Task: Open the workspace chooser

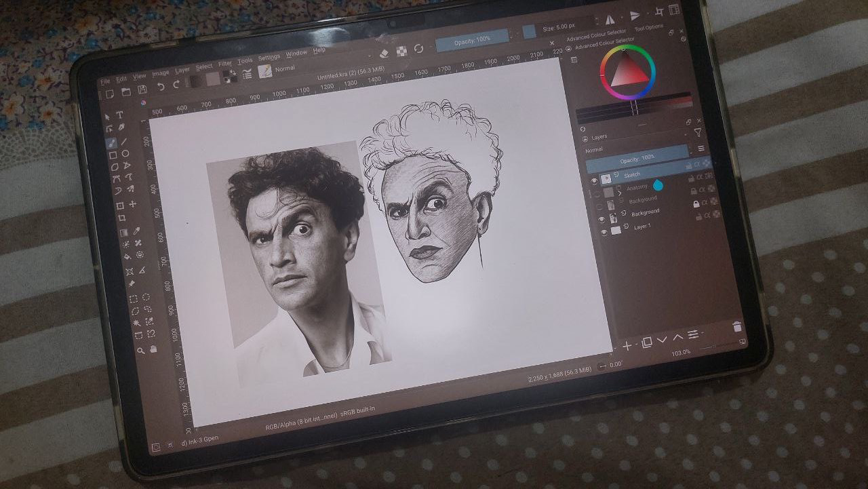Action: pos(674,9)
